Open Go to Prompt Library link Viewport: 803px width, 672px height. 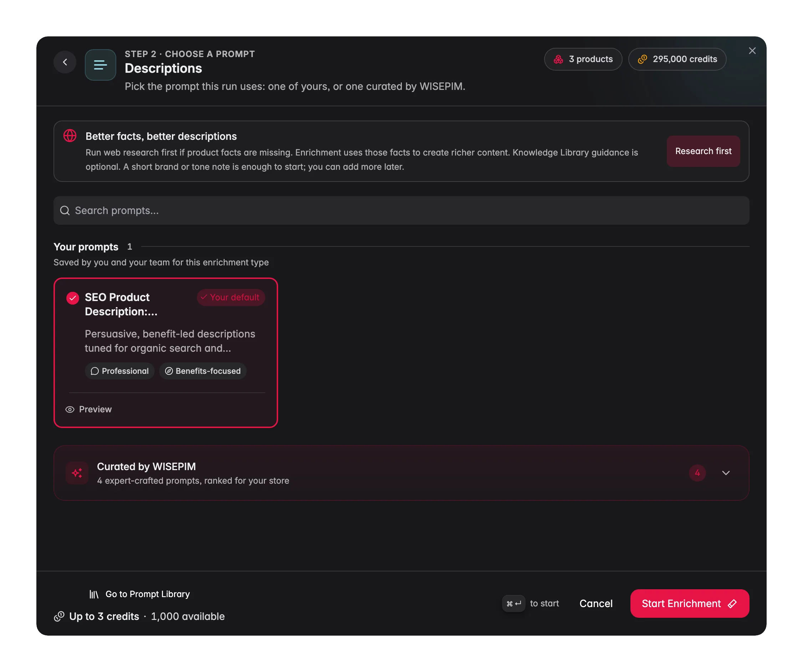click(139, 594)
